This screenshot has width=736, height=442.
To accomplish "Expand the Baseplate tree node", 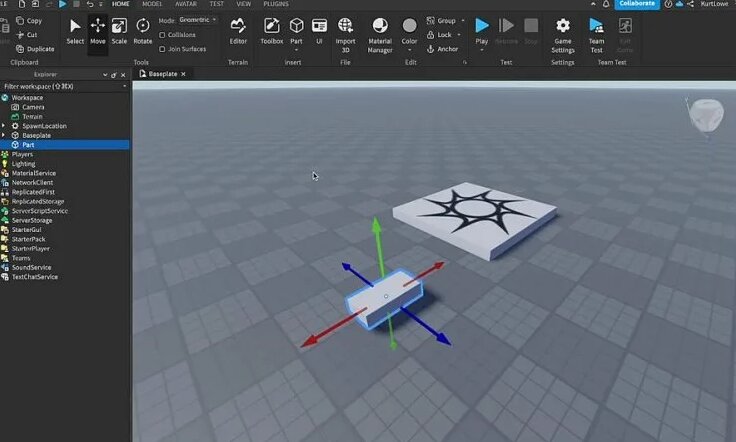I will [4, 135].
